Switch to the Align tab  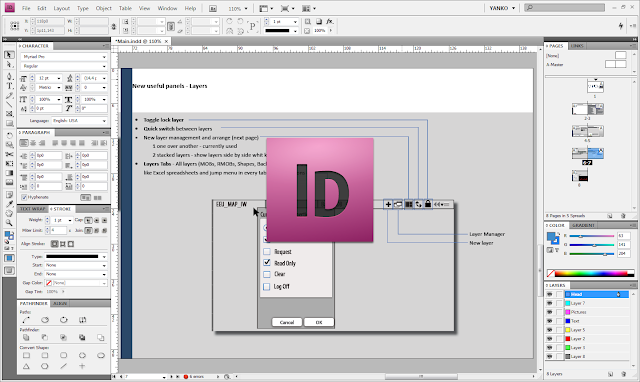(x=60, y=304)
